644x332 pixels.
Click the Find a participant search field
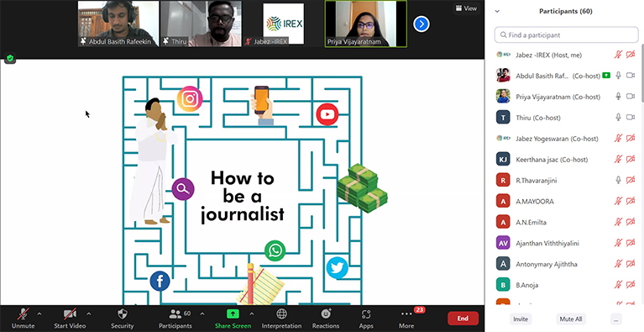[567, 35]
